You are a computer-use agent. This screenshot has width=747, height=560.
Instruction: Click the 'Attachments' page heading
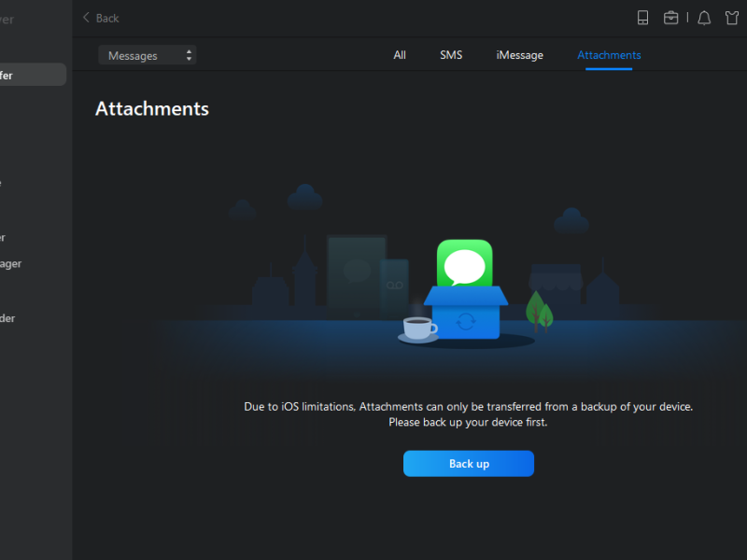click(152, 109)
